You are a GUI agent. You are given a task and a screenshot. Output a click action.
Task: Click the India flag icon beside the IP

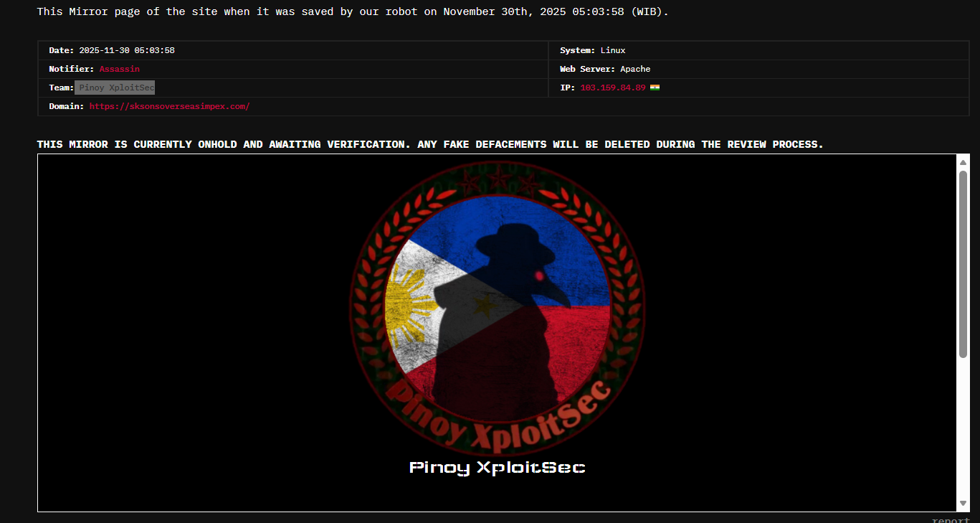coord(653,87)
